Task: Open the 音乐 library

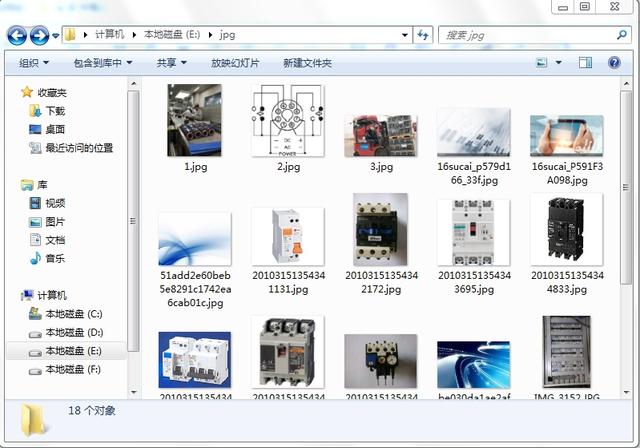Action: (x=55, y=258)
